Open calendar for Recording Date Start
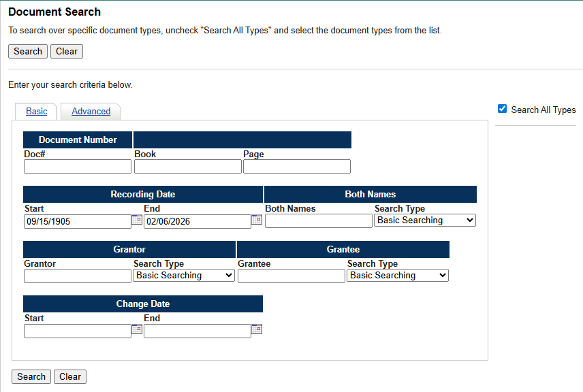This screenshot has width=583, height=392. (x=137, y=220)
